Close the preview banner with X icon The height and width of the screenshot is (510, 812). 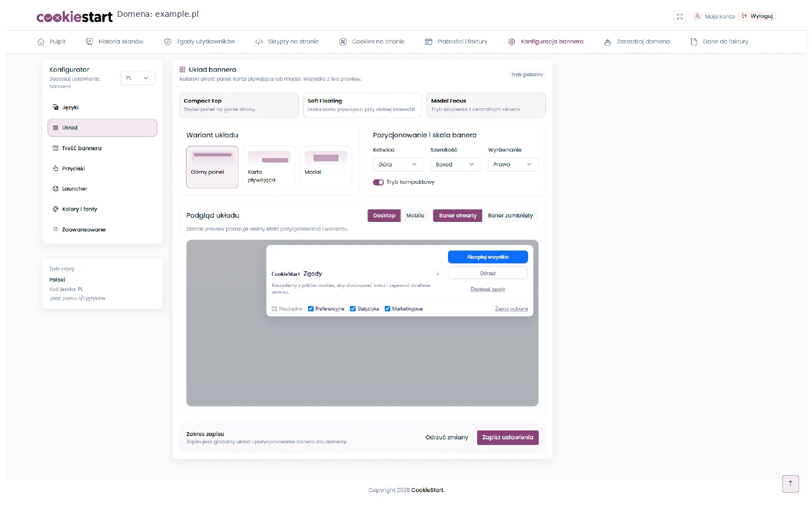(x=438, y=273)
